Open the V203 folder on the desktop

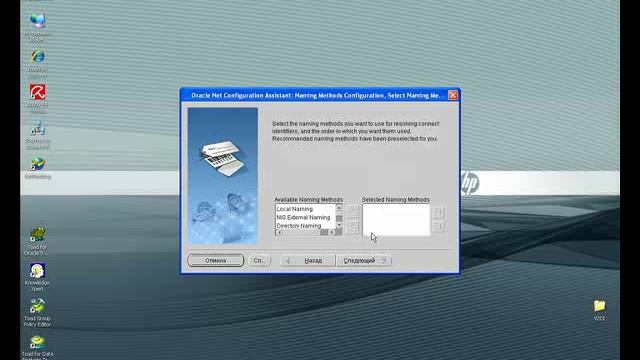coord(599,310)
